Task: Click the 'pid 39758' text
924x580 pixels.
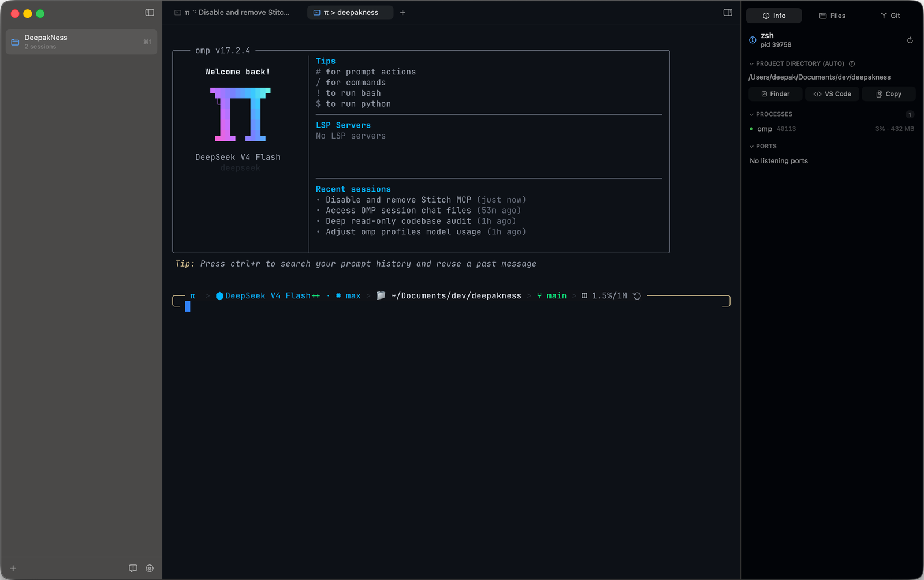Action: [776, 45]
